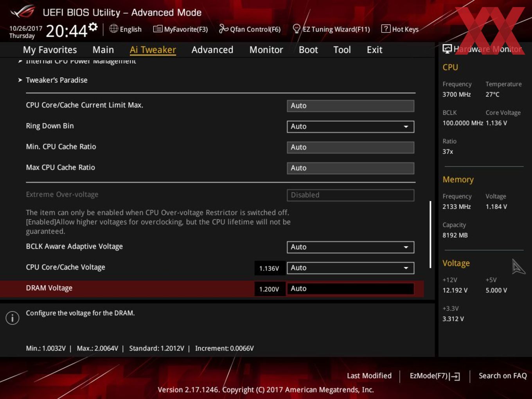Image resolution: width=532 pixels, height=399 pixels.
Task: Click +5V reading 5.000 V
Action: pyautogui.click(x=496, y=290)
